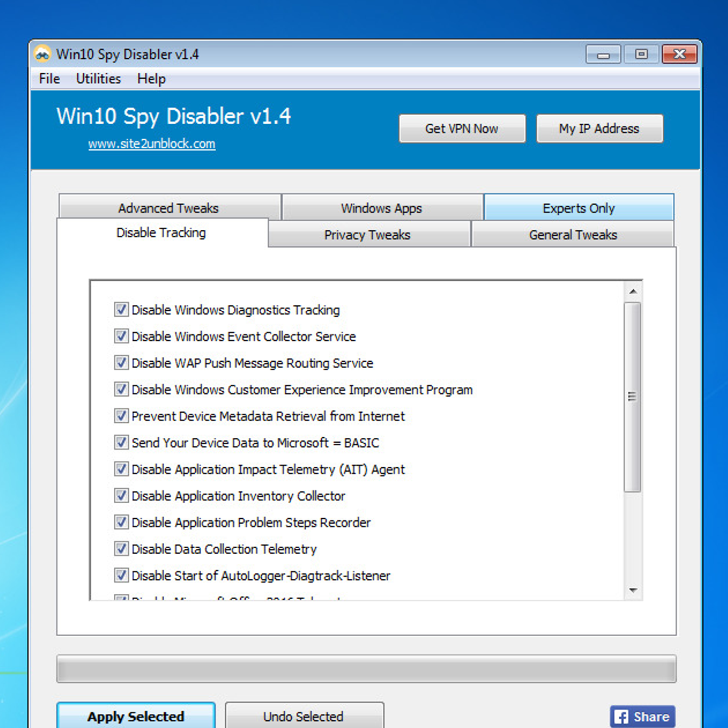This screenshot has height=728, width=728.
Task: Open the Help menu
Action: [x=152, y=79]
